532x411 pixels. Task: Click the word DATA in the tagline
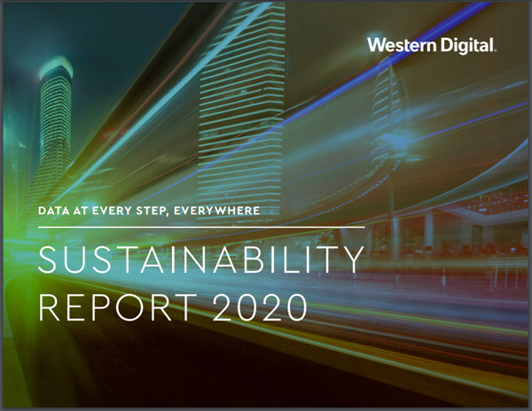[55, 211]
